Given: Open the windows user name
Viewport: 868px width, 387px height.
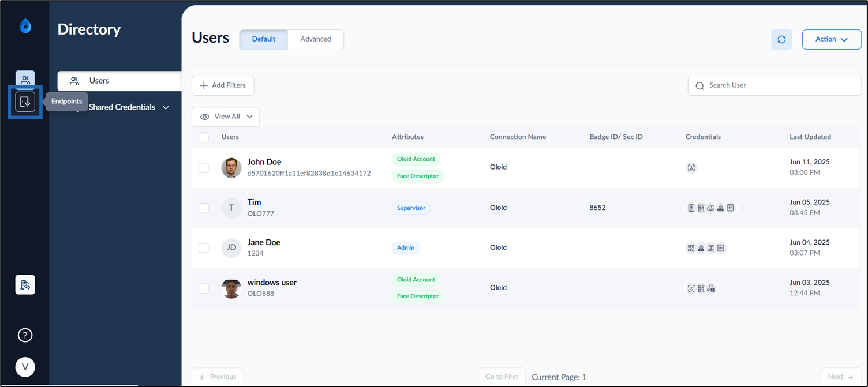Looking at the screenshot, I should (272, 283).
